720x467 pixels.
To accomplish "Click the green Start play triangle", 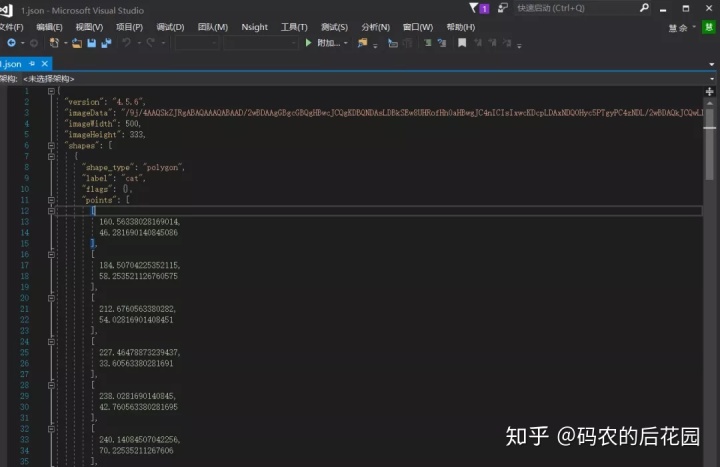I will point(308,43).
